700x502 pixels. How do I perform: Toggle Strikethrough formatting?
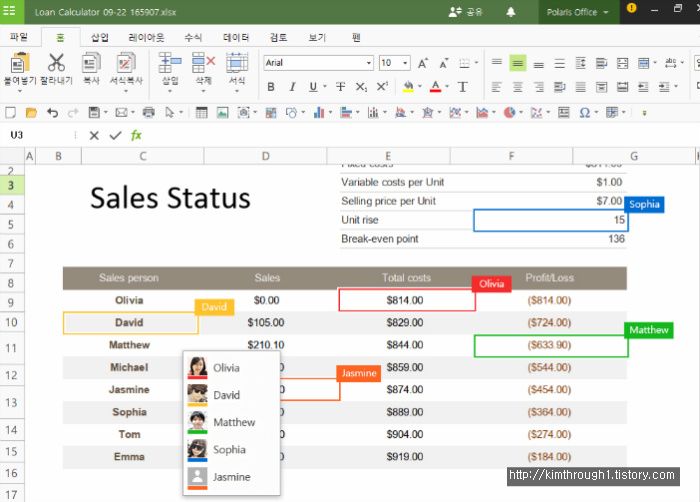340,87
